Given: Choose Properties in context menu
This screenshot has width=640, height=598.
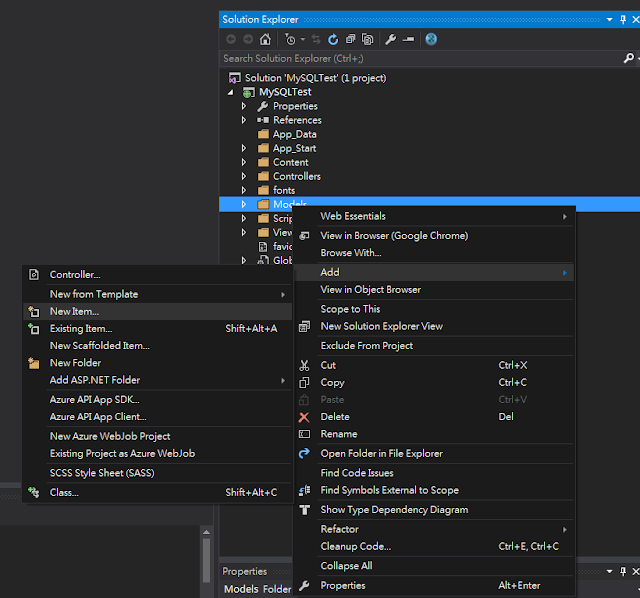Looking at the screenshot, I should (x=433, y=586).
